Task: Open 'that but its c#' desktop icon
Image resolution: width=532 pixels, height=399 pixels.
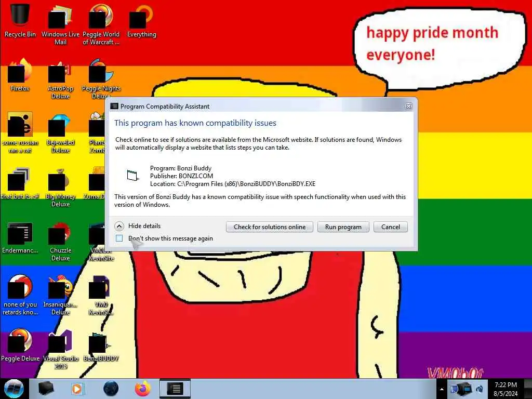Action: click(x=20, y=183)
